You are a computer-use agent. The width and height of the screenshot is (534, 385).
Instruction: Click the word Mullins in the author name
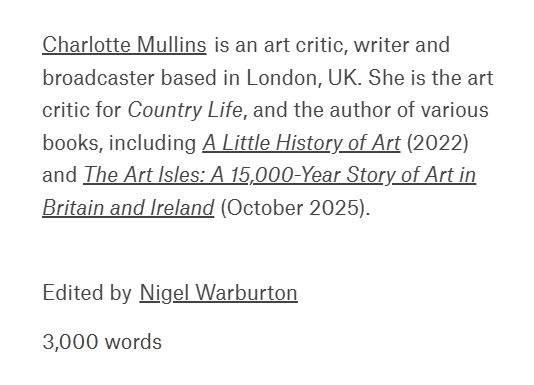coord(172,45)
